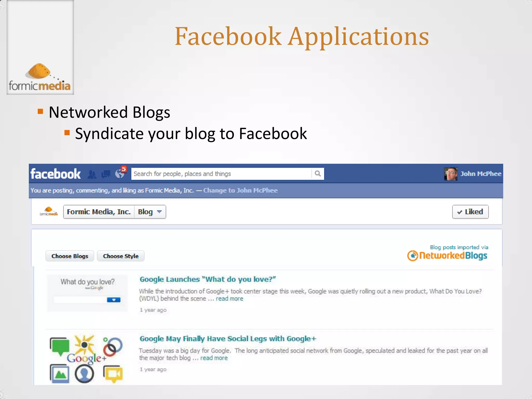Open the NetworkedBlogs logo link
This screenshot has width=532, height=399.
pos(447,256)
